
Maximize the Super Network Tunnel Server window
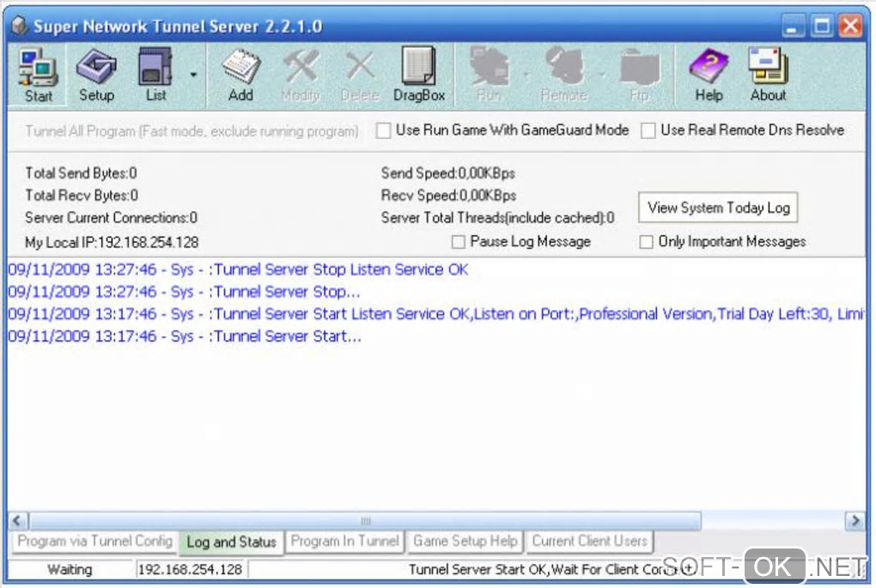coord(821,26)
